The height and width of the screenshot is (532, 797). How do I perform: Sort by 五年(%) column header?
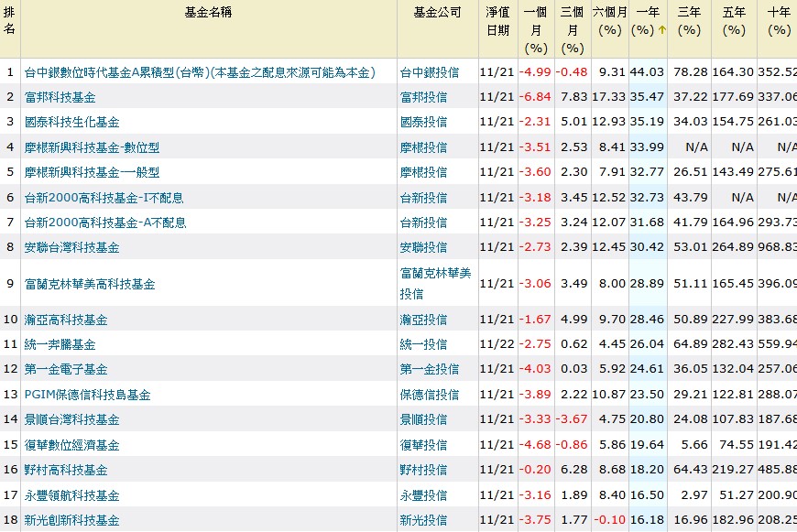click(x=734, y=21)
